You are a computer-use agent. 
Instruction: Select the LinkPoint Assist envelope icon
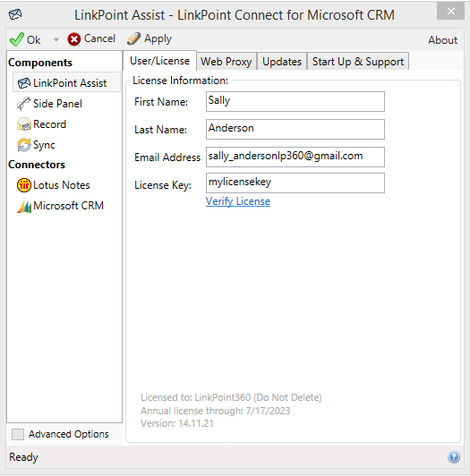tap(23, 83)
